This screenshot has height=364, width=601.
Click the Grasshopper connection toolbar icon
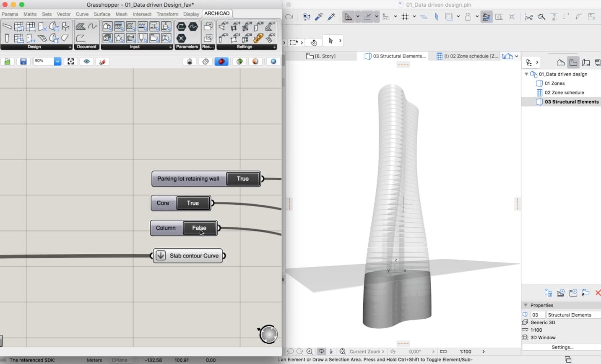[x=487, y=17]
